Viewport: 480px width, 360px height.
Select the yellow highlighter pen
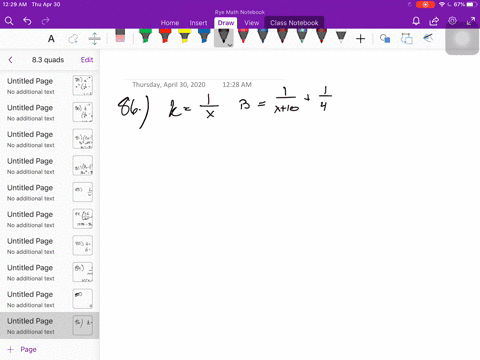click(184, 36)
